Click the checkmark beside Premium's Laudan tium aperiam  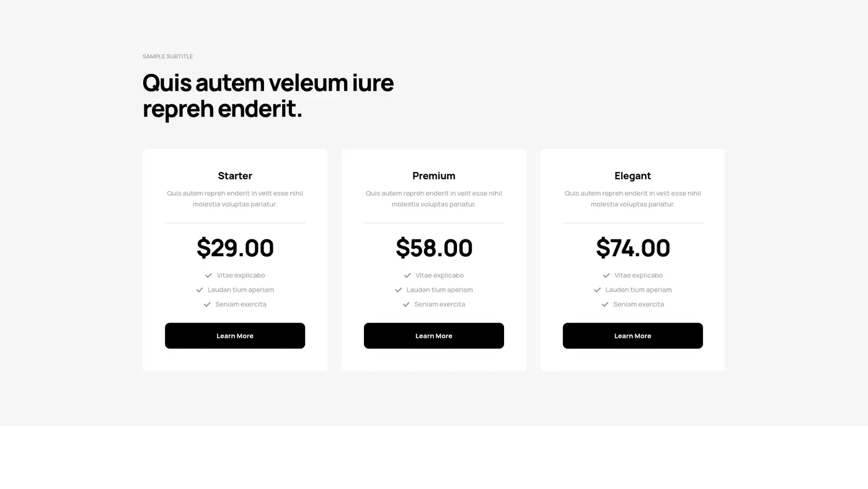398,289
